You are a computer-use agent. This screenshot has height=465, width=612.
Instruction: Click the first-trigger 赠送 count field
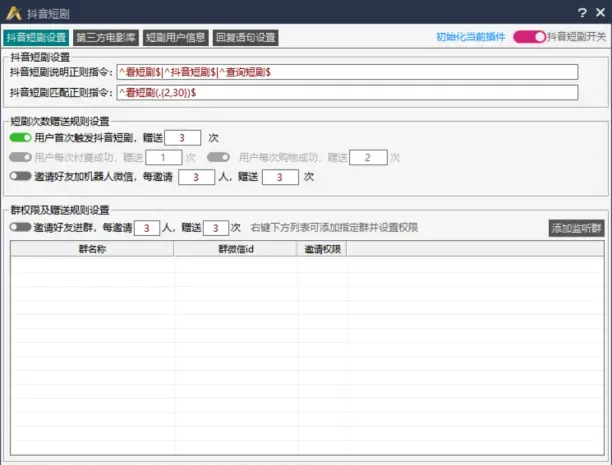click(183, 138)
